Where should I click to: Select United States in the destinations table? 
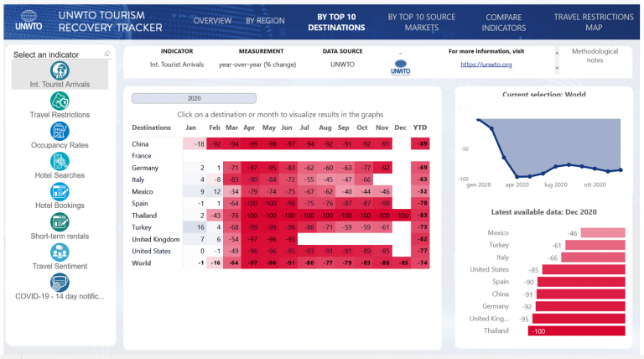151,251
